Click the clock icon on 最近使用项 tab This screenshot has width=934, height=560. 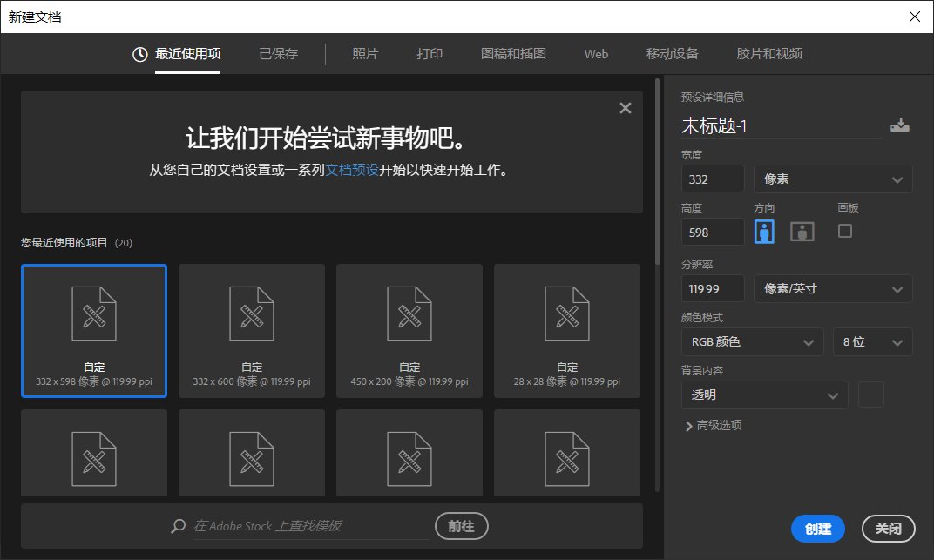[x=139, y=54]
